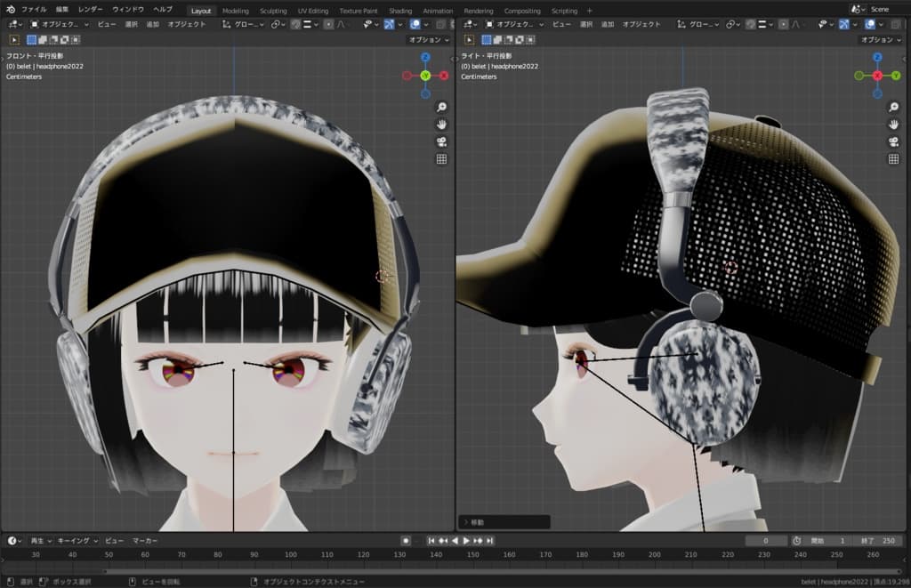This screenshot has height=588, width=911.
Task: Click the current frame number field
Action: [x=766, y=541]
